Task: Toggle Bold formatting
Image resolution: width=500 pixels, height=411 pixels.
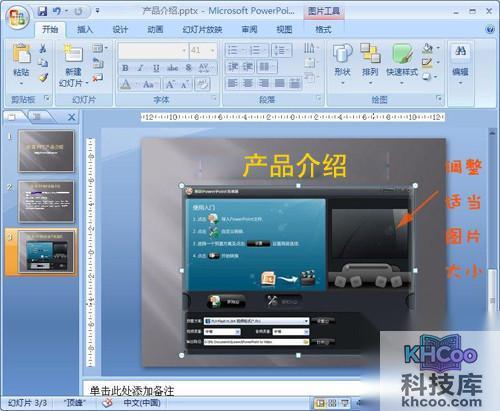Action: (125, 68)
